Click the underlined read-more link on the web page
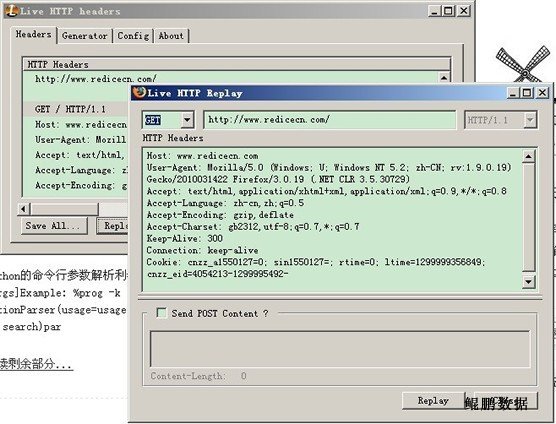Screen dimensions: 556x424 coord(36,364)
